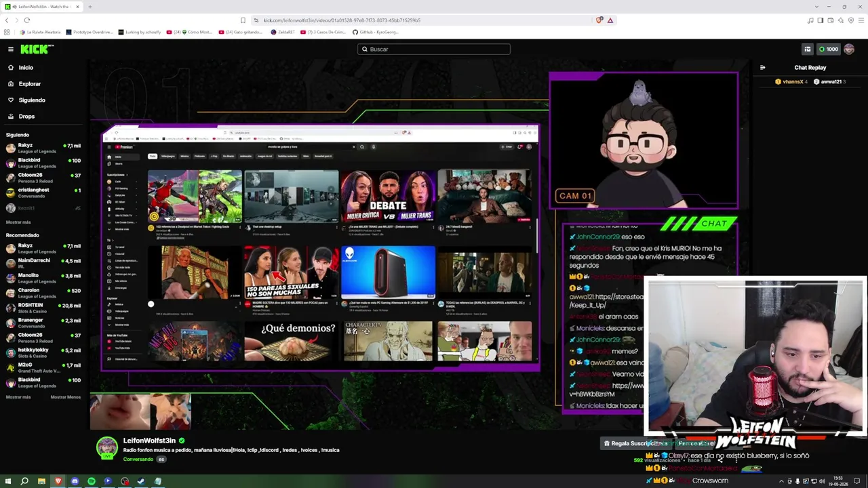Open cristianghost channel in sidebar

[43, 192]
